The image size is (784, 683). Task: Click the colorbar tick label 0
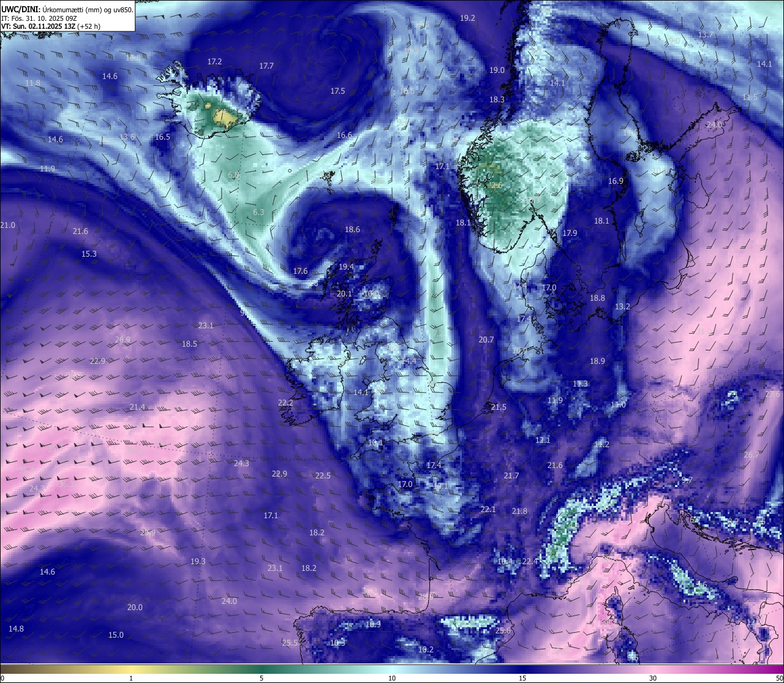click(2, 678)
